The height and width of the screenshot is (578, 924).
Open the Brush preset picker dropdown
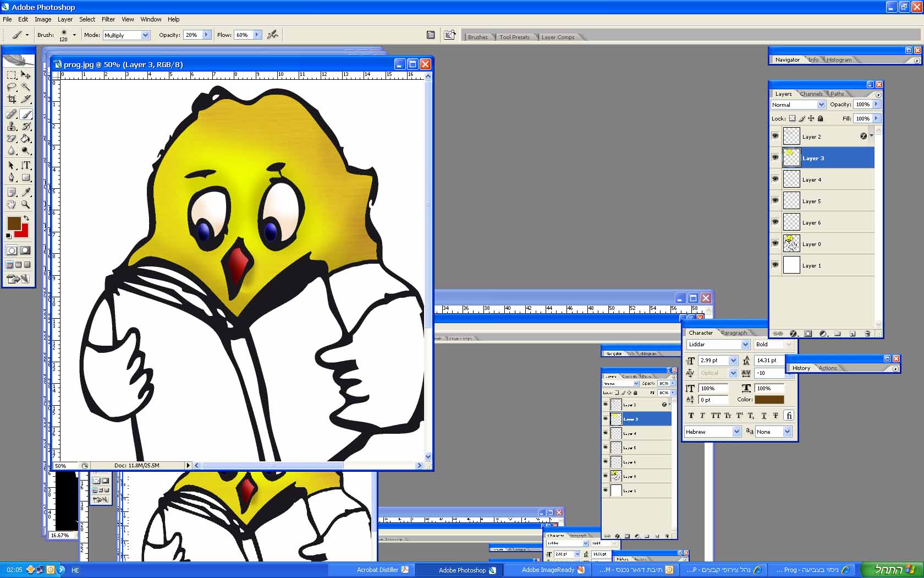(74, 35)
